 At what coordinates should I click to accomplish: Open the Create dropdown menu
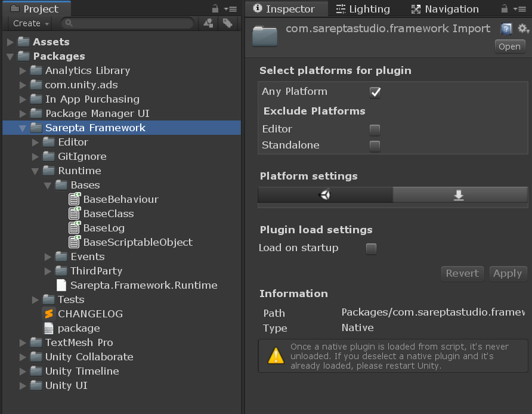click(x=31, y=23)
